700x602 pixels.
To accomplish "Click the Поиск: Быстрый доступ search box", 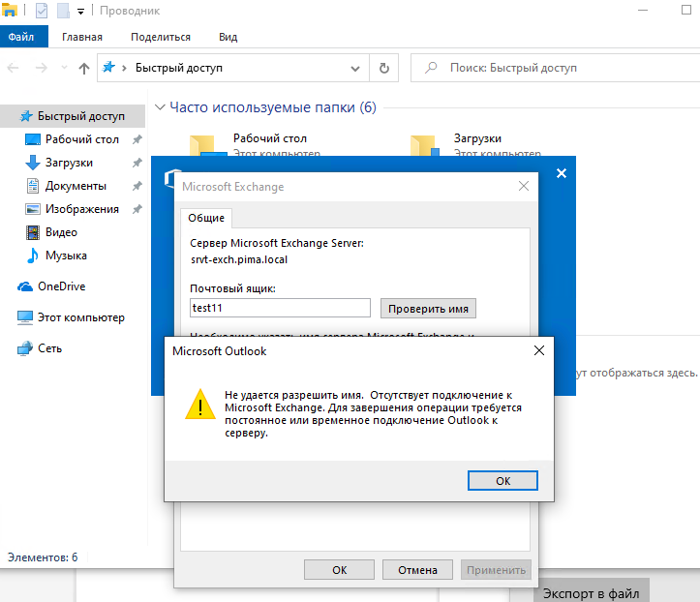I will tap(556, 68).
